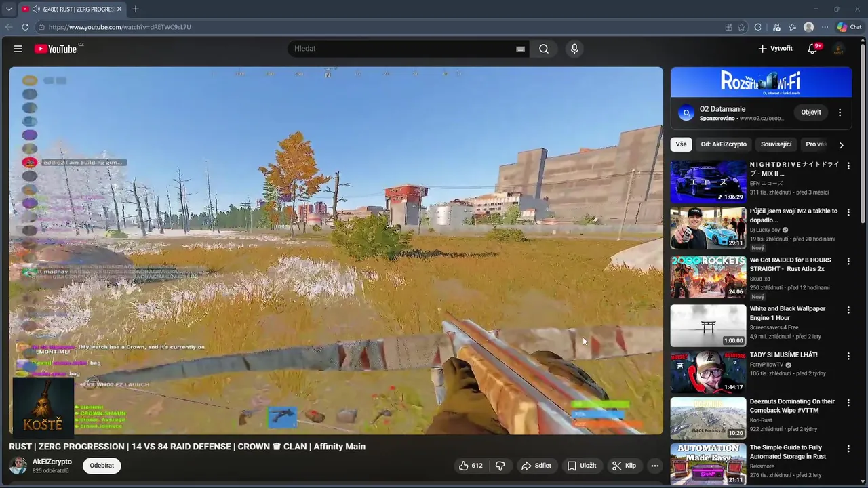Select the Od: AkEiZcrypto filter chip
The image size is (868, 488).
(x=724, y=144)
